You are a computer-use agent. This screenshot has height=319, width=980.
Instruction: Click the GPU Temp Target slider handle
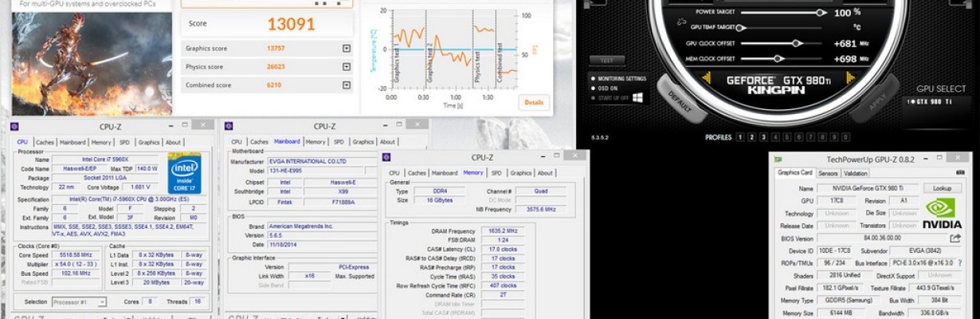point(740,28)
